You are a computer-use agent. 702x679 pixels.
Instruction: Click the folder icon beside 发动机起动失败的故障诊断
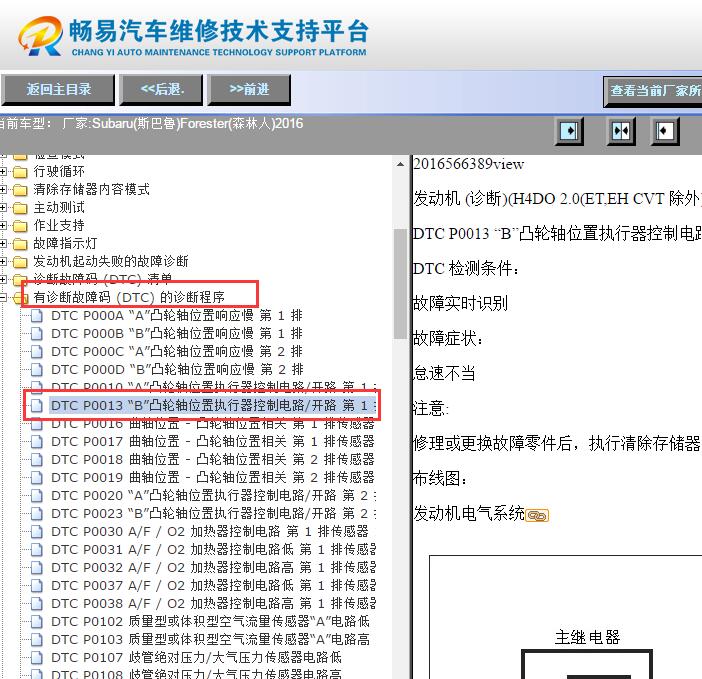(x=20, y=262)
